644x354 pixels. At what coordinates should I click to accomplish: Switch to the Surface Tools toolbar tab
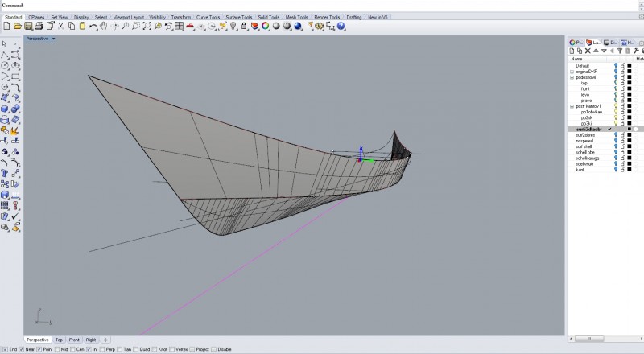coord(237,16)
